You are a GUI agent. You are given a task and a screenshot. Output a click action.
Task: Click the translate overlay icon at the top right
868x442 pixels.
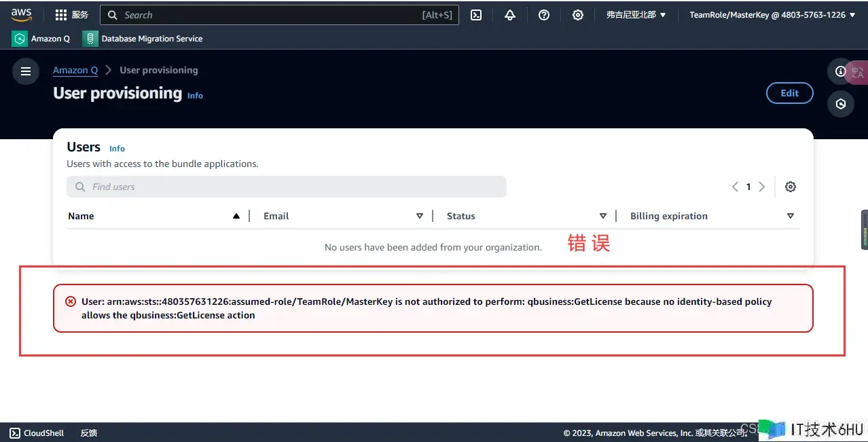(x=858, y=73)
